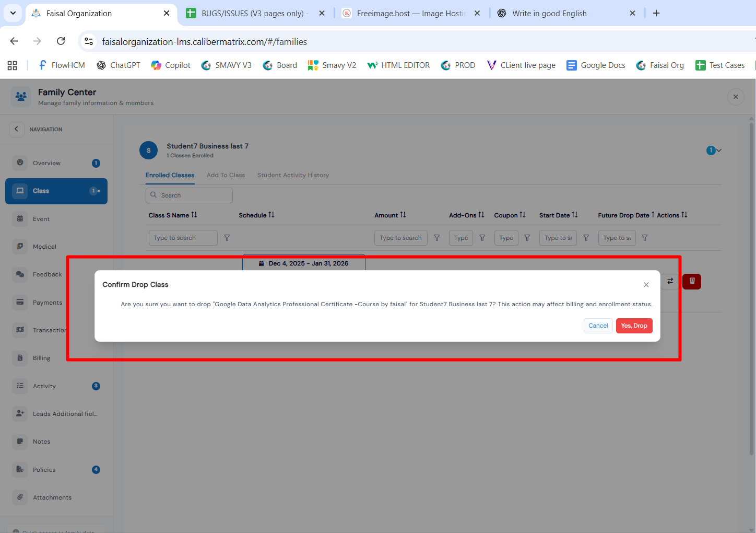Open the FlowHCM bookmark
The width and height of the screenshot is (756, 533).
point(62,65)
